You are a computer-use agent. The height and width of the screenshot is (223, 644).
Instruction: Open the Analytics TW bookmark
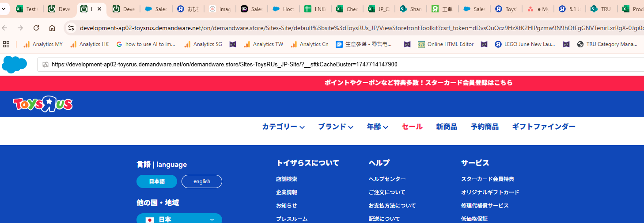coord(263,44)
